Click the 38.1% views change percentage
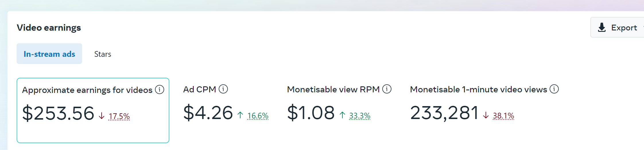This screenshot has width=644, height=150. 503,116
